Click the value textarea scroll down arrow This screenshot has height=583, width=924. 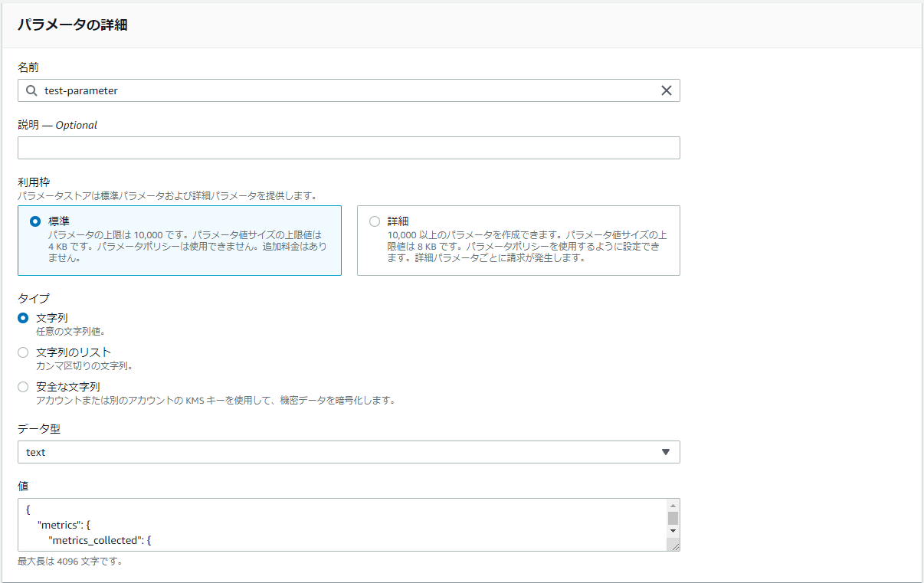pyautogui.click(x=673, y=531)
